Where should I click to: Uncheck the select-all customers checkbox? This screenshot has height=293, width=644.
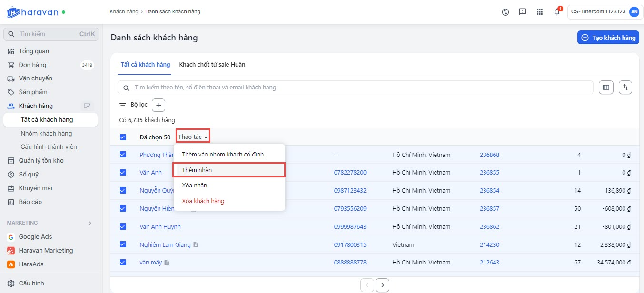coord(123,137)
